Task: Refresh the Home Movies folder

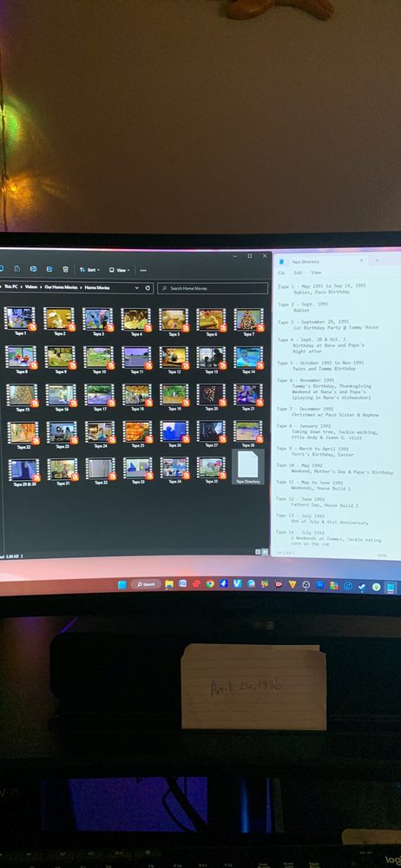Action: 148,288
